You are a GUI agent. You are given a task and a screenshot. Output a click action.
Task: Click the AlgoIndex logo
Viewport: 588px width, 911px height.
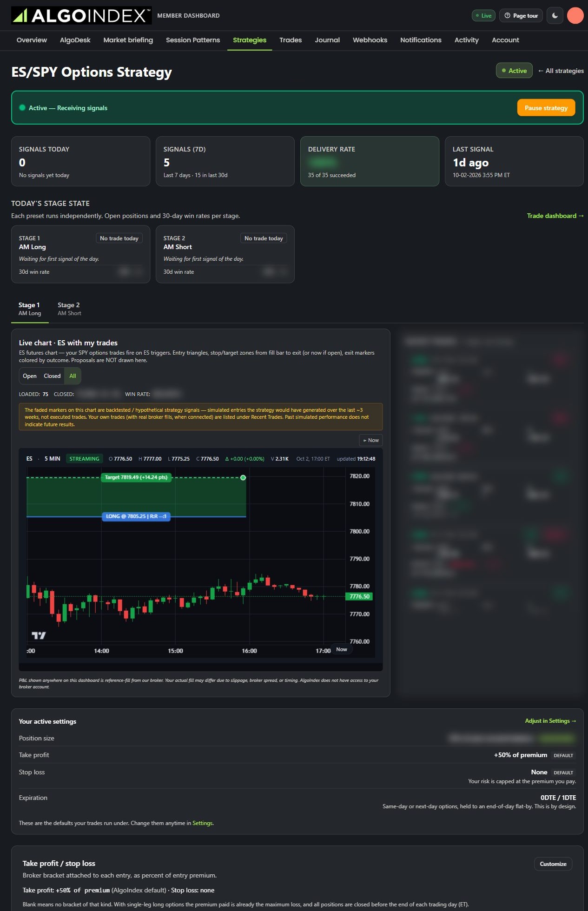[81, 15]
